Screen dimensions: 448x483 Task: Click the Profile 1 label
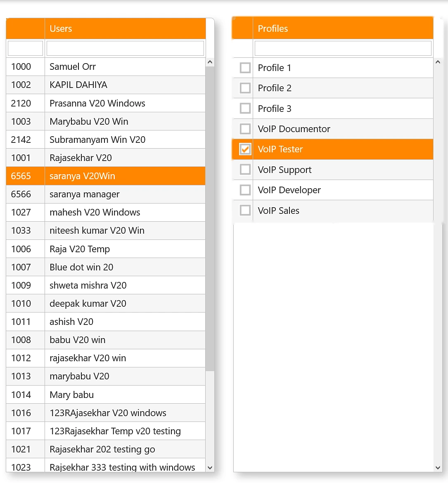point(274,68)
